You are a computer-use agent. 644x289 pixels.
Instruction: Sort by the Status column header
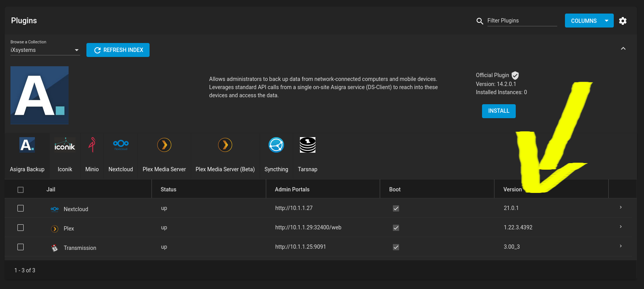click(x=169, y=189)
